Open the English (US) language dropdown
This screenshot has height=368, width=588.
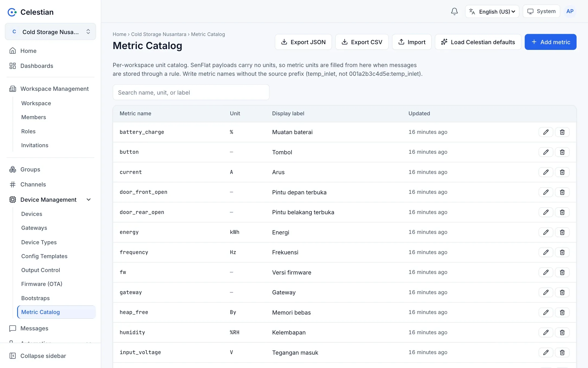click(x=492, y=11)
